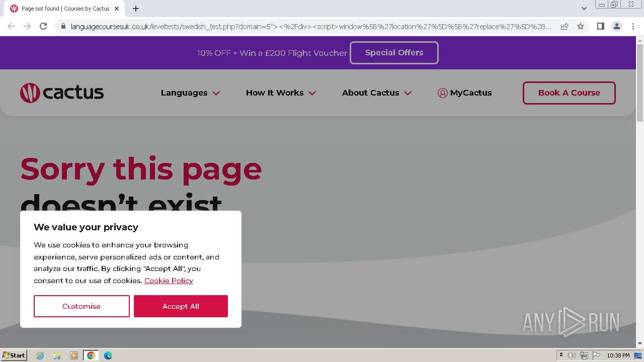Open File Explorer from taskbar
This screenshot has height=362, width=644.
(x=57, y=355)
